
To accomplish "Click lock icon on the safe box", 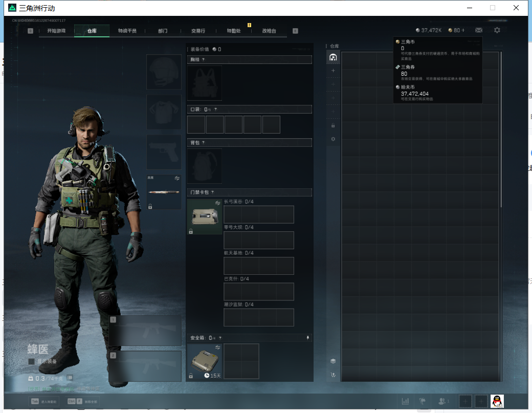I will [191, 376].
